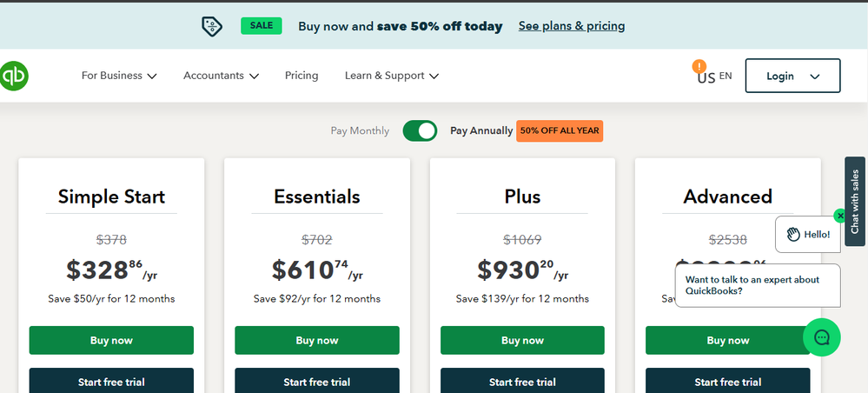This screenshot has width=868, height=393.
Task: Close the Hello chat popup
Action: tap(839, 216)
